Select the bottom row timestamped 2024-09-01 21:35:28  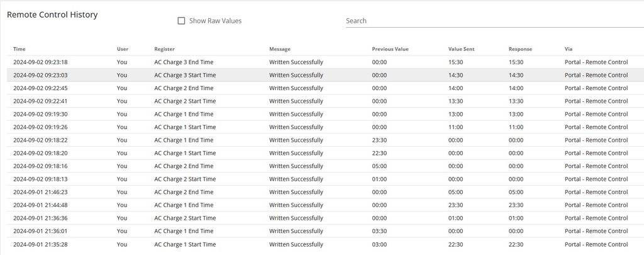tap(40, 244)
